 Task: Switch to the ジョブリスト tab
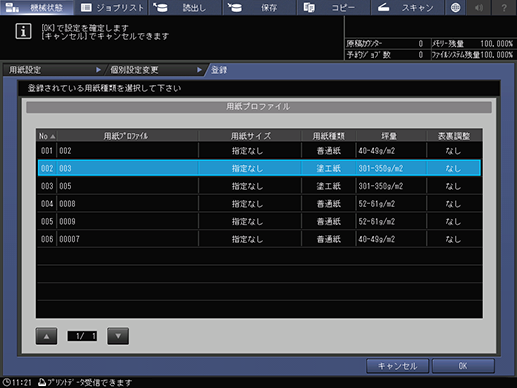(112, 7)
